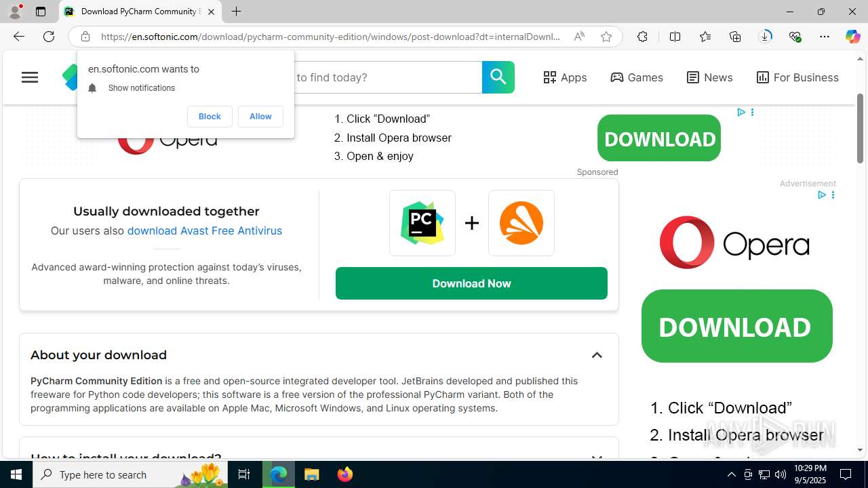Open Downloads icon in toolbar

click(765, 37)
